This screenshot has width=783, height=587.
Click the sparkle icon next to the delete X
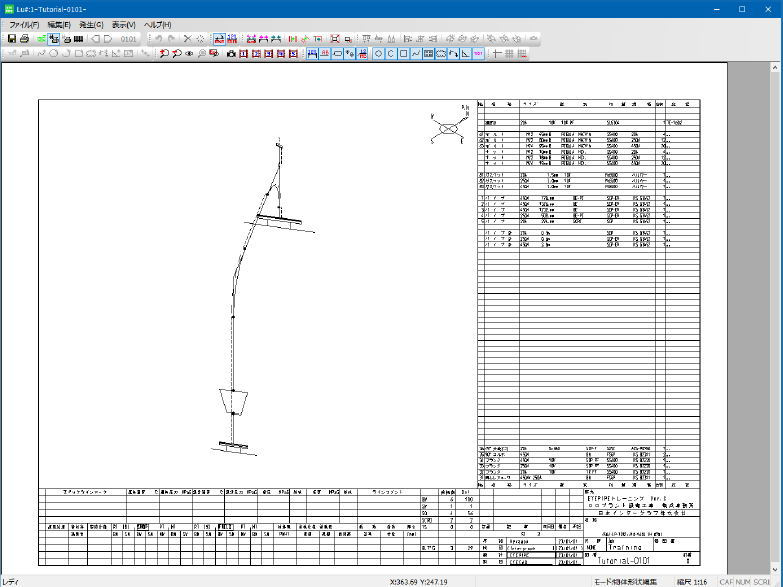pyautogui.click(x=200, y=38)
